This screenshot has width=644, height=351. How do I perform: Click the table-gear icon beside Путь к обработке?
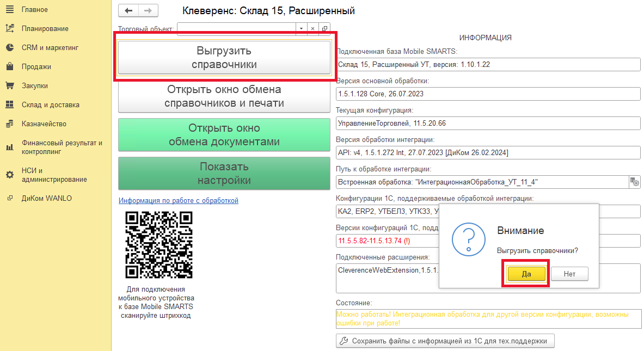634,182
